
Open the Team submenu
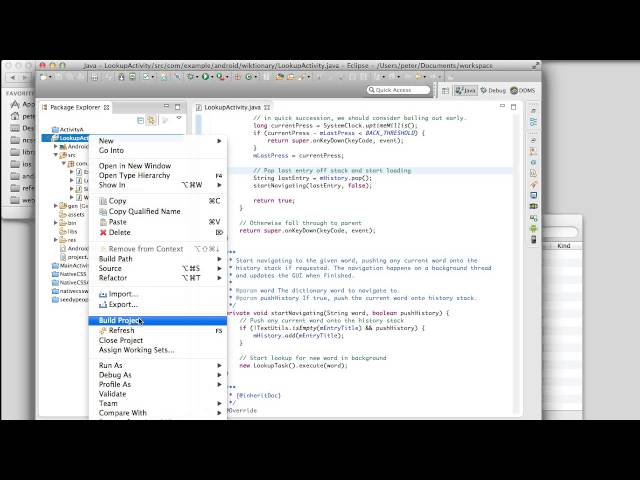pos(158,404)
